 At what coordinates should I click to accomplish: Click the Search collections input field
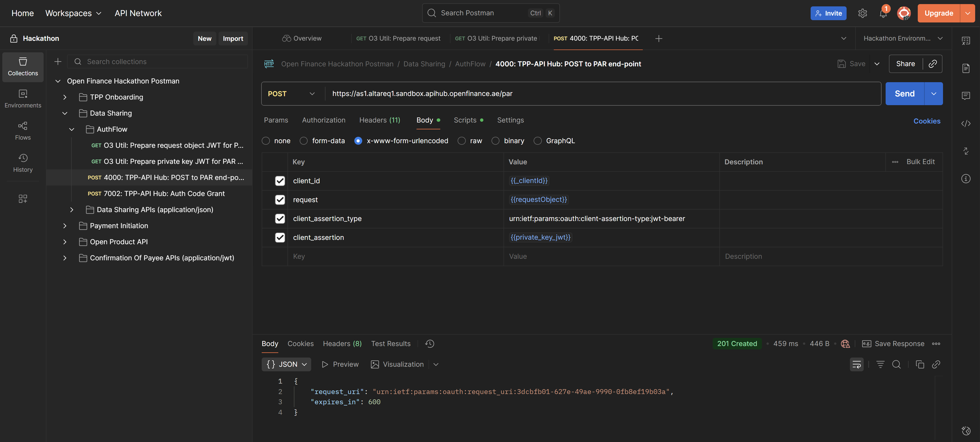[x=164, y=62]
